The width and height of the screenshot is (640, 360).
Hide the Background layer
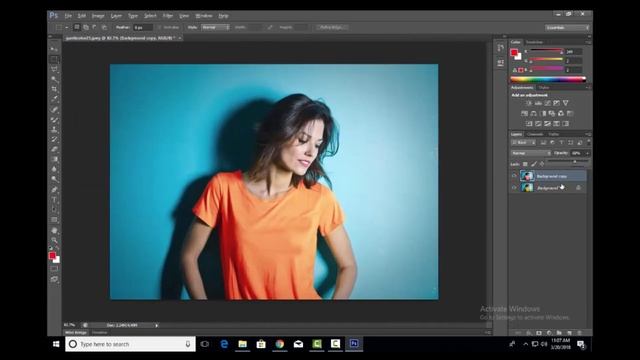(x=514, y=188)
